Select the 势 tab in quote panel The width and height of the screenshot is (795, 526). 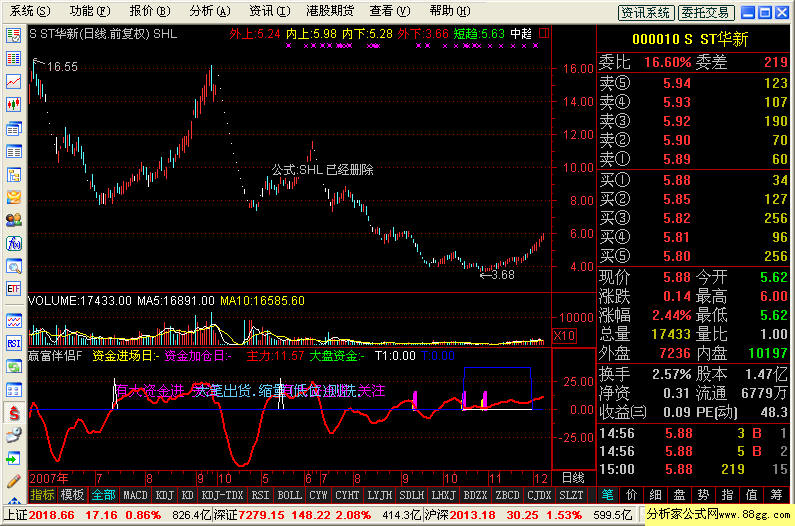(703, 495)
